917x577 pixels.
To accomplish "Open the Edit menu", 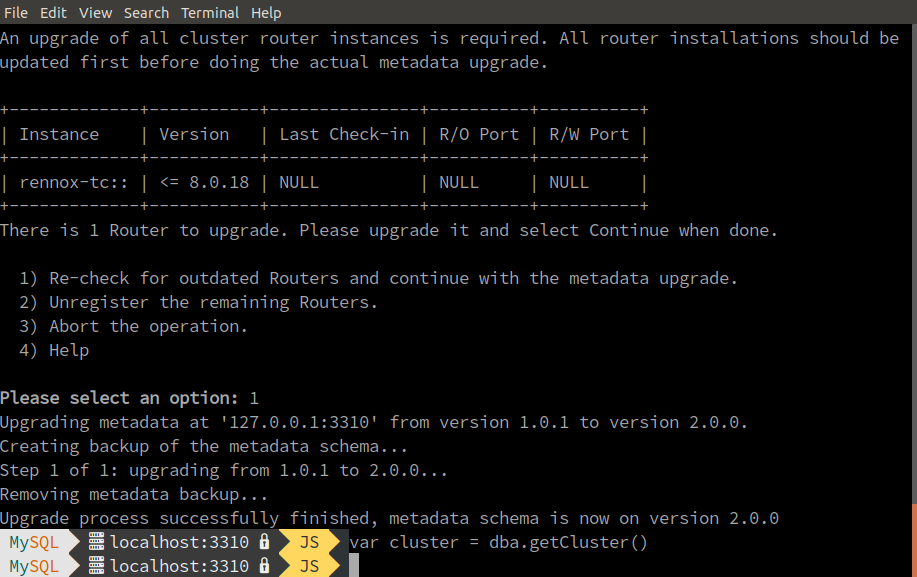I will point(53,12).
